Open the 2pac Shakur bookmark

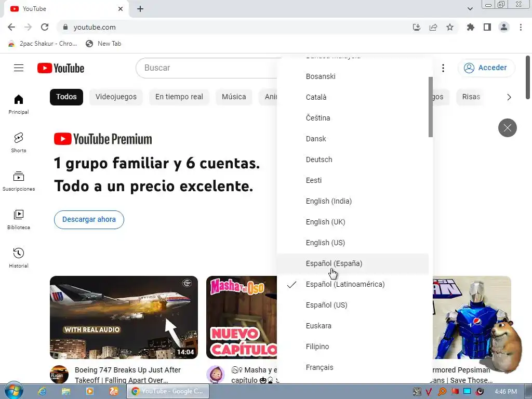tap(43, 44)
